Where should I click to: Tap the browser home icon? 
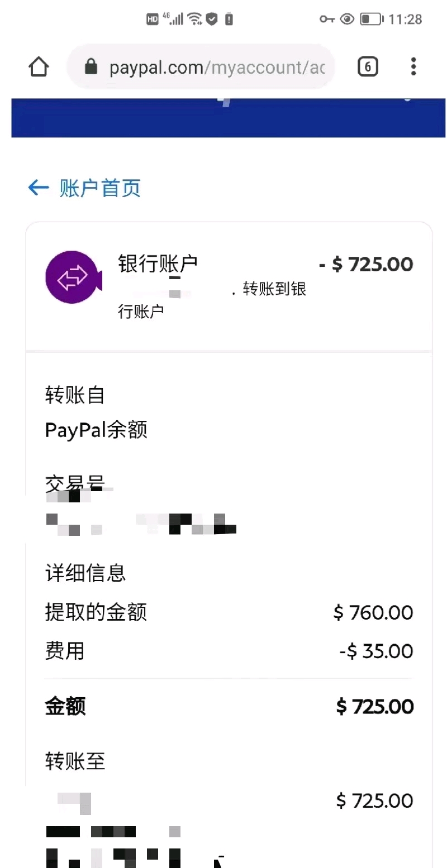point(39,68)
